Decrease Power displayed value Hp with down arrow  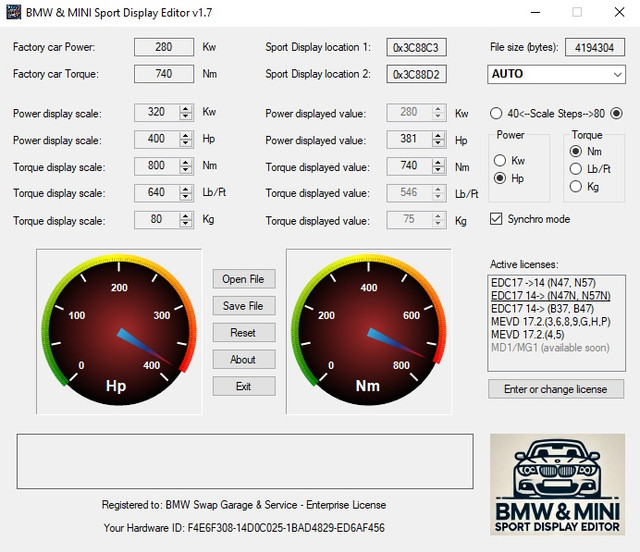coord(438,143)
